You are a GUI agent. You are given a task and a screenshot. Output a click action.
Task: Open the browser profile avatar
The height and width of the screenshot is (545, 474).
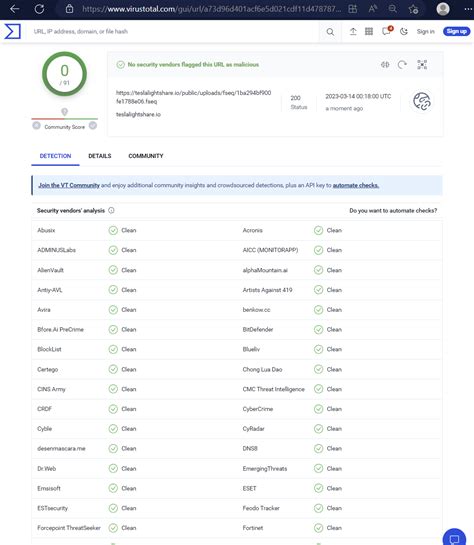pyautogui.click(x=443, y=9)
